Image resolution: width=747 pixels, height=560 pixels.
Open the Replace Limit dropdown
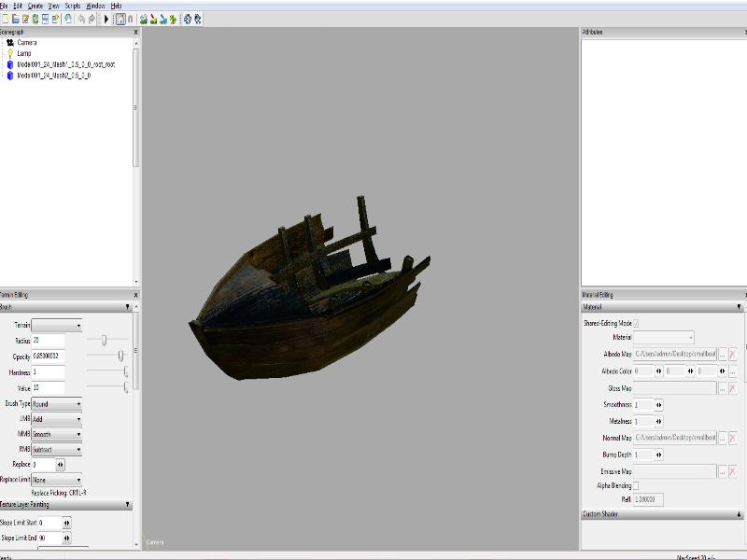pos(57,480)
